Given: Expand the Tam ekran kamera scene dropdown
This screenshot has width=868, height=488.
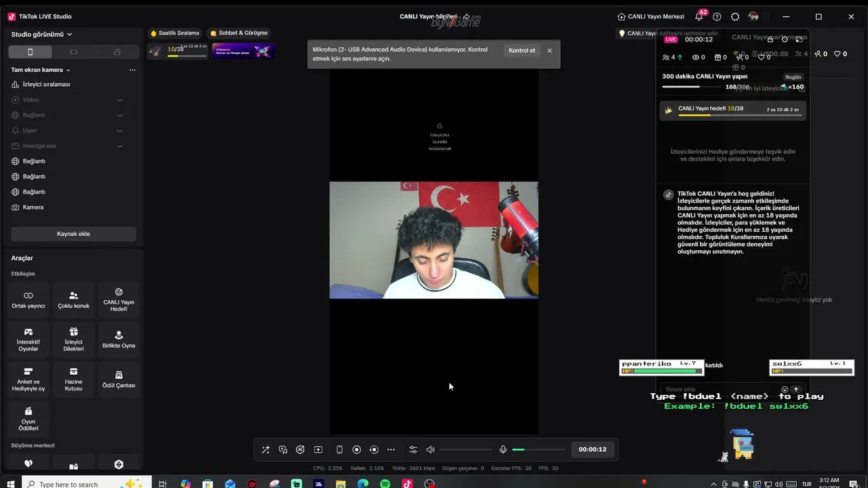Looking at the screenshot, I should [41, 70].
